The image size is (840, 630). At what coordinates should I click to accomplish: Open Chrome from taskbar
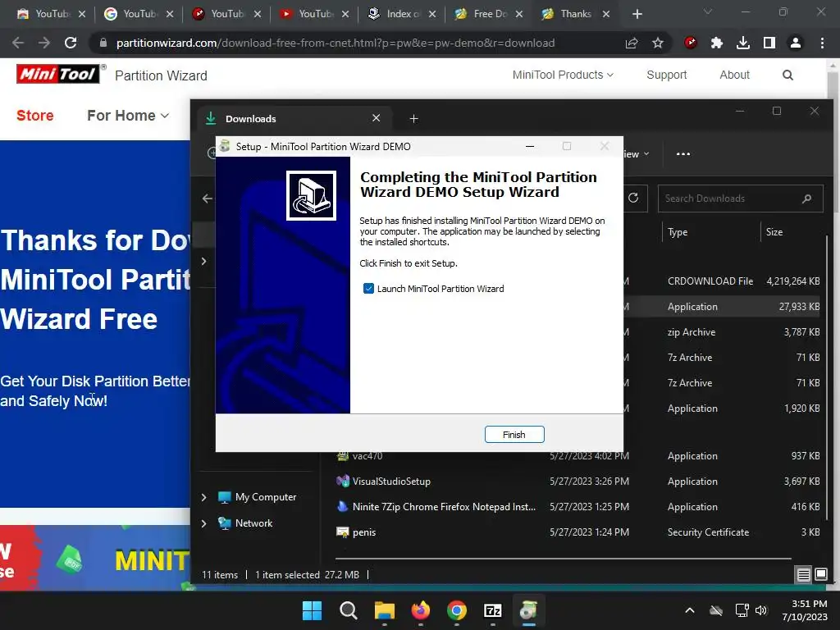456,610
